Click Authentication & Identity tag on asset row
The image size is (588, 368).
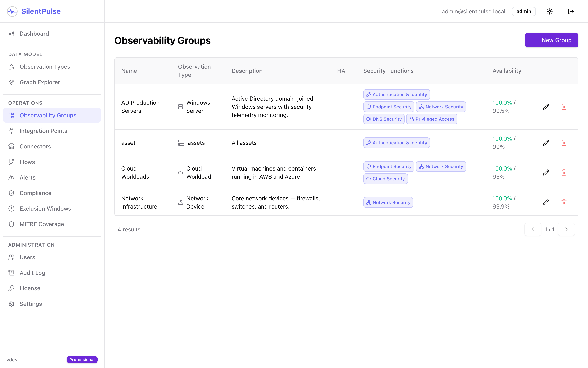[396, 143]
